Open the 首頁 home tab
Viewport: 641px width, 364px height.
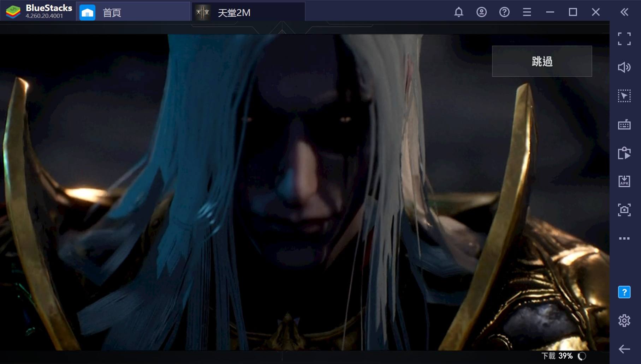tap(133, 12)
